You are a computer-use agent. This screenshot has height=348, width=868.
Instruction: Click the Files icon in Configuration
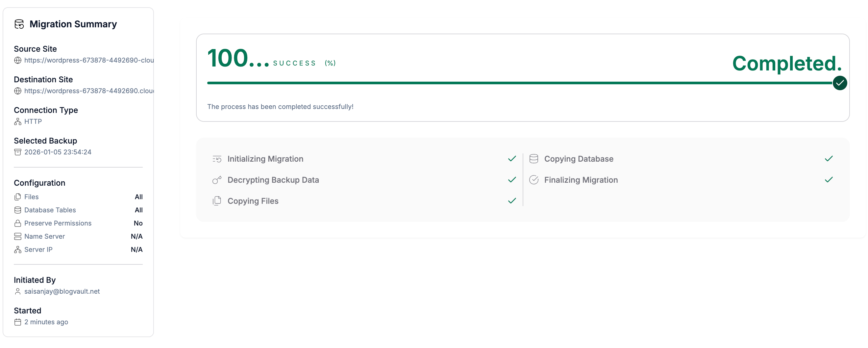tap(17, 197)
